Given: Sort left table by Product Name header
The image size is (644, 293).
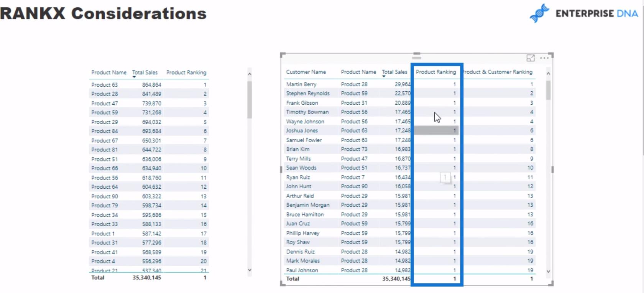Looking at the screenshot, I should (109, 72).
